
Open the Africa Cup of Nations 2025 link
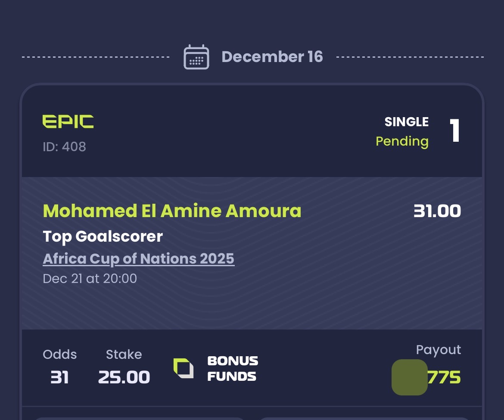[x=139, y=258]
